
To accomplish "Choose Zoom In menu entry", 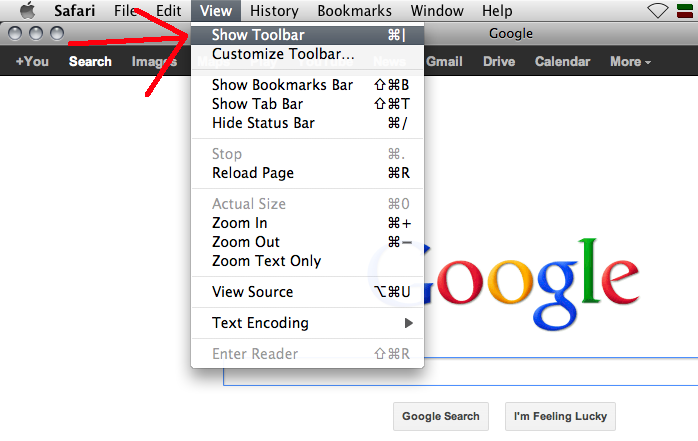I will coord(308,223).
